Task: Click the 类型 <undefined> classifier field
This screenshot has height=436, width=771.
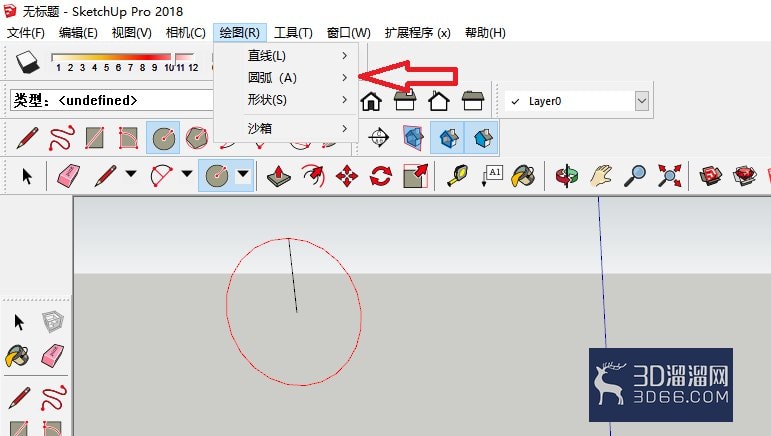Action: click(x=112, y=100)
